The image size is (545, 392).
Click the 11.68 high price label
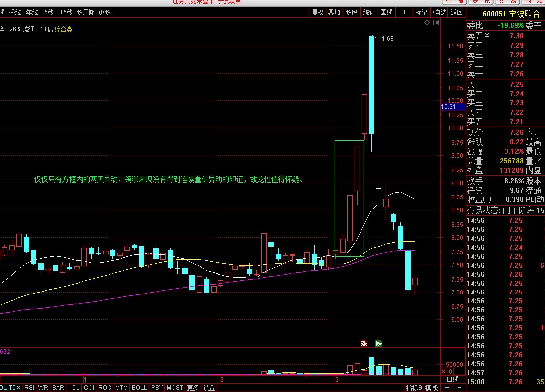386,39
